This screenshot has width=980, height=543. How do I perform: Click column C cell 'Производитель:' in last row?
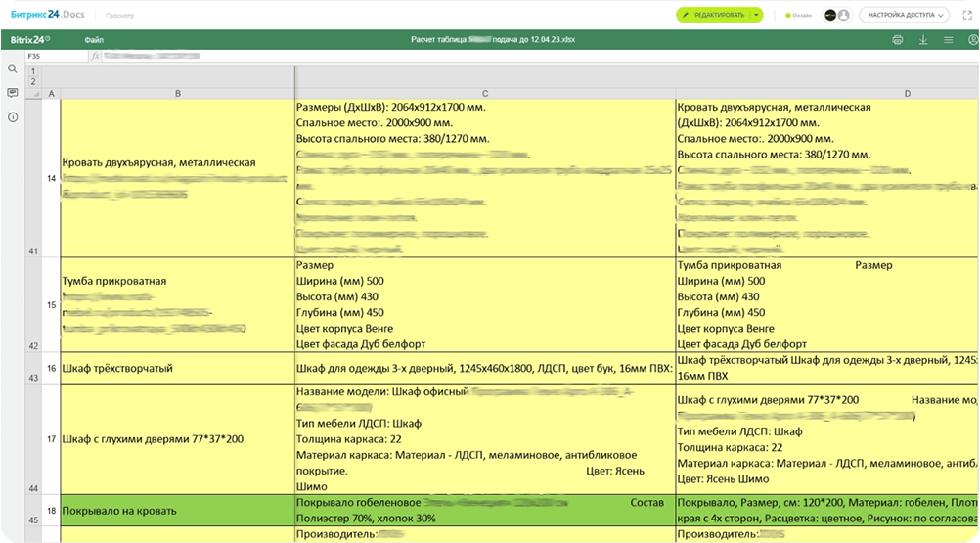tap(485, 534)
